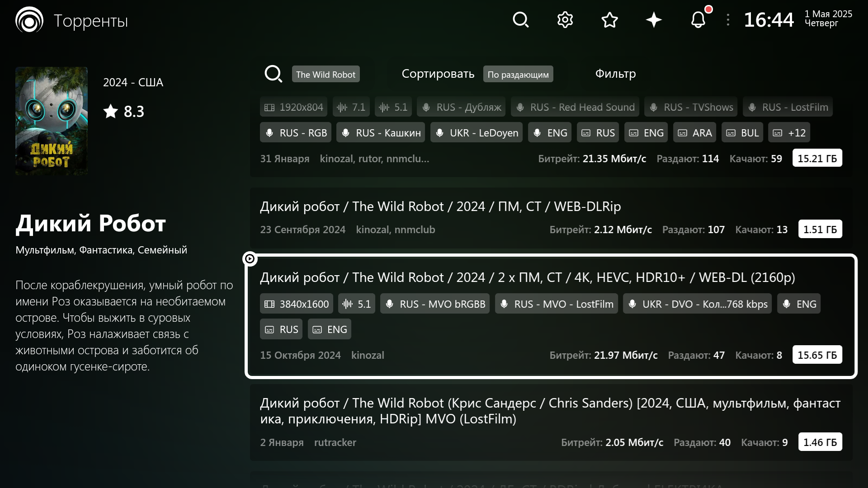This screenshot has height=488, width=868.
Task: Click the 15.65 ГБ size badge
Action: (817, 355)
